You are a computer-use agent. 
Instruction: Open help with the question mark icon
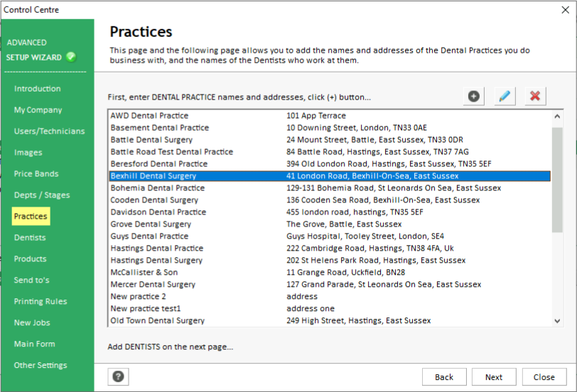click(x=118, y=376)
